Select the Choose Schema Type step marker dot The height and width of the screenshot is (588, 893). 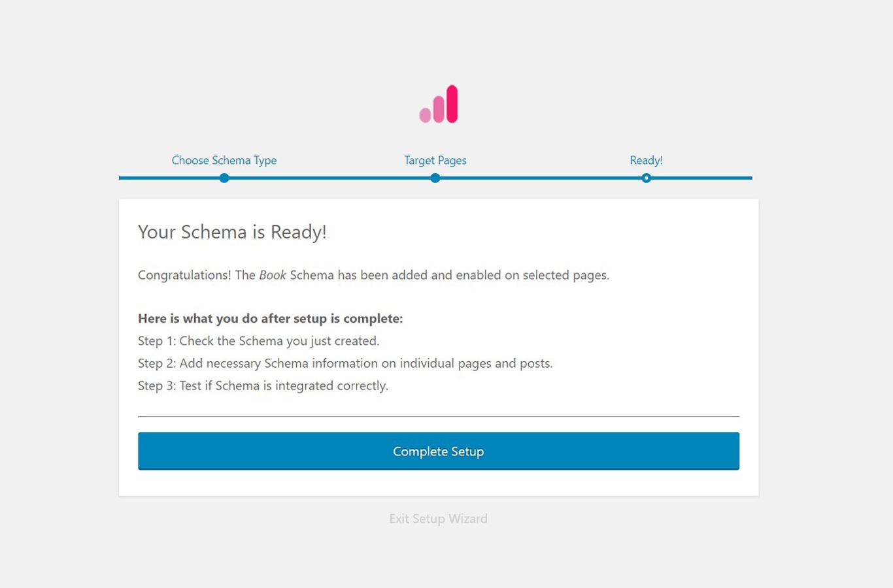coord(224,178)
